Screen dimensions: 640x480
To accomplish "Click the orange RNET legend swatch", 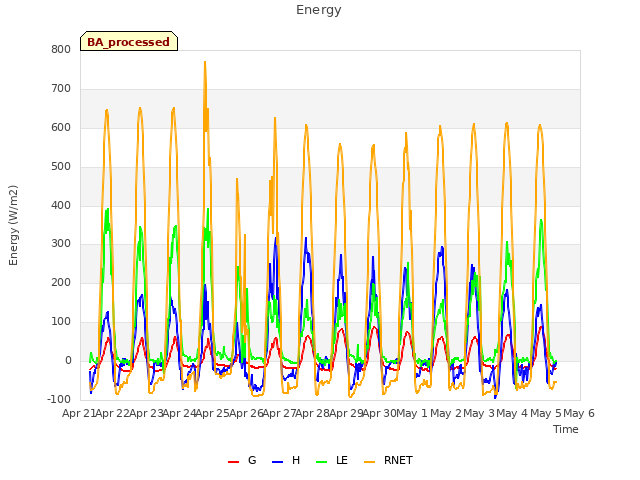I will click(369, 462).
